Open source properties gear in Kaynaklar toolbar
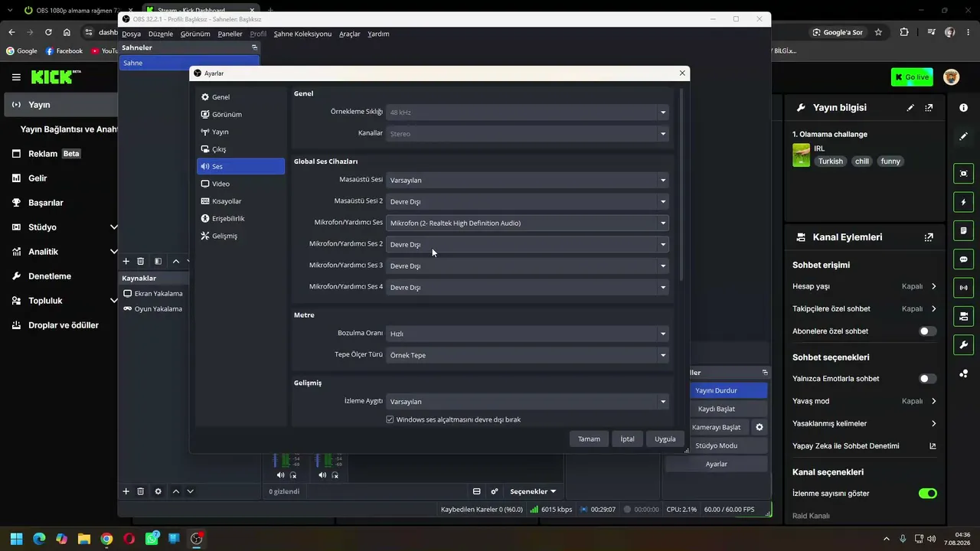 158,491
